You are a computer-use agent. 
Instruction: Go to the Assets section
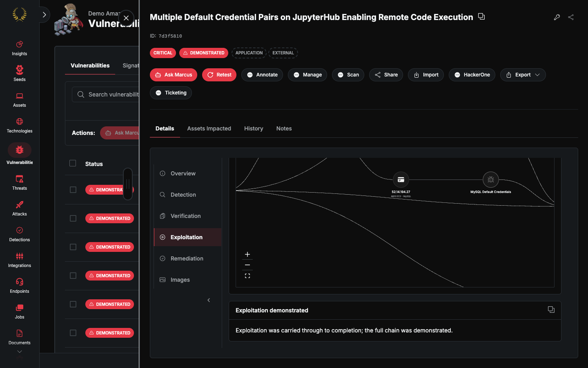click(x=19, y=100)
